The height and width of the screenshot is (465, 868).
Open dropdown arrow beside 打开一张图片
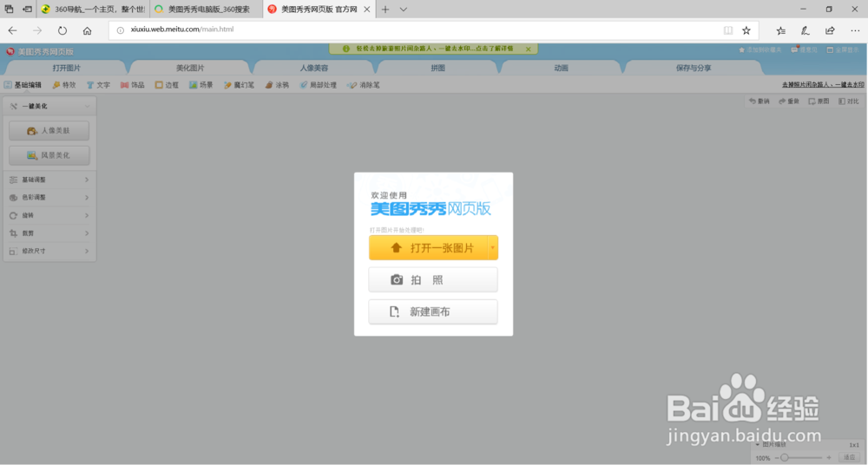492,248
